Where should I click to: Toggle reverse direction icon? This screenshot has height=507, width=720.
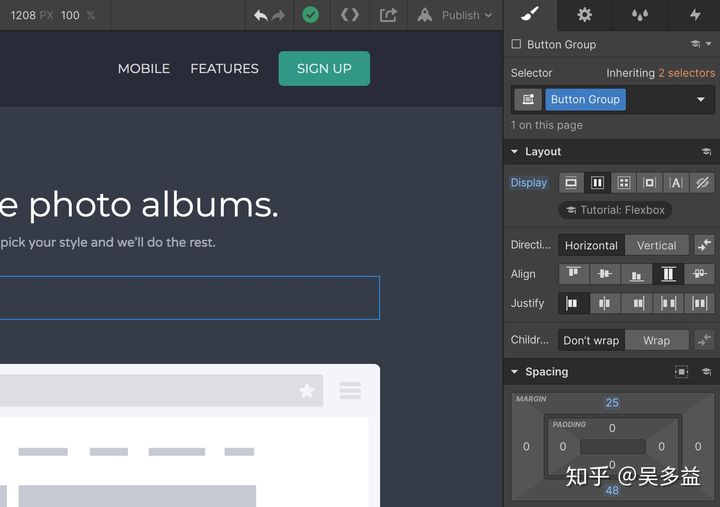(x=704, y=245)
